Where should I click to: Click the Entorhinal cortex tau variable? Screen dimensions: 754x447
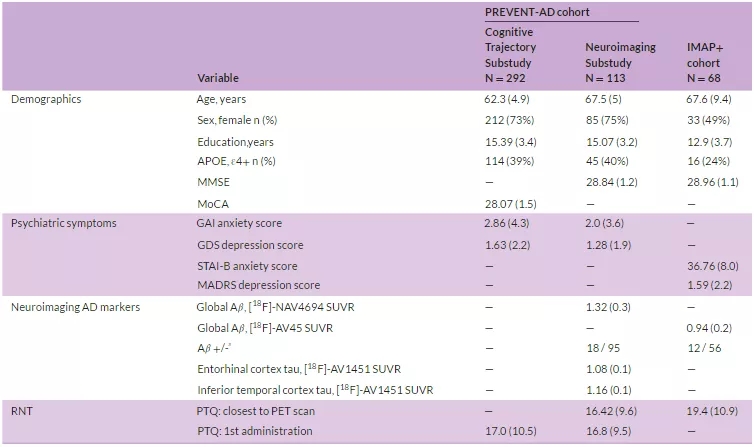pyautogui.click(x=299, y=369)
